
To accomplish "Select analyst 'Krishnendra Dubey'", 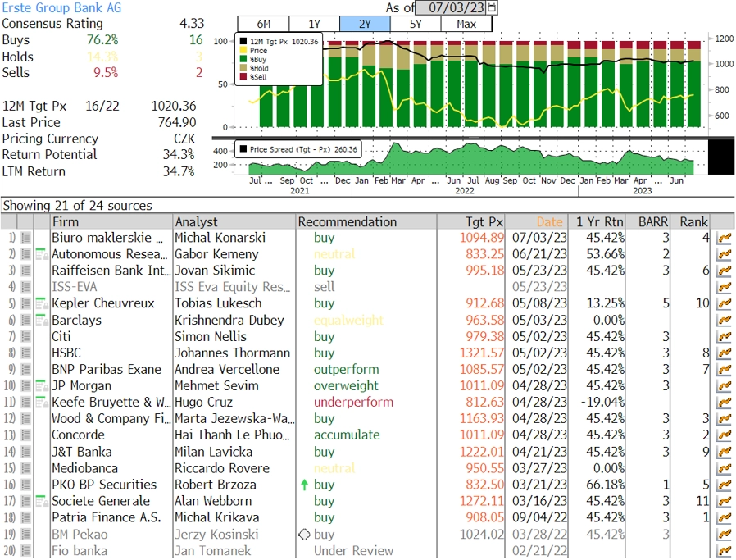I will pyautogui.click(x=229, y=320).
